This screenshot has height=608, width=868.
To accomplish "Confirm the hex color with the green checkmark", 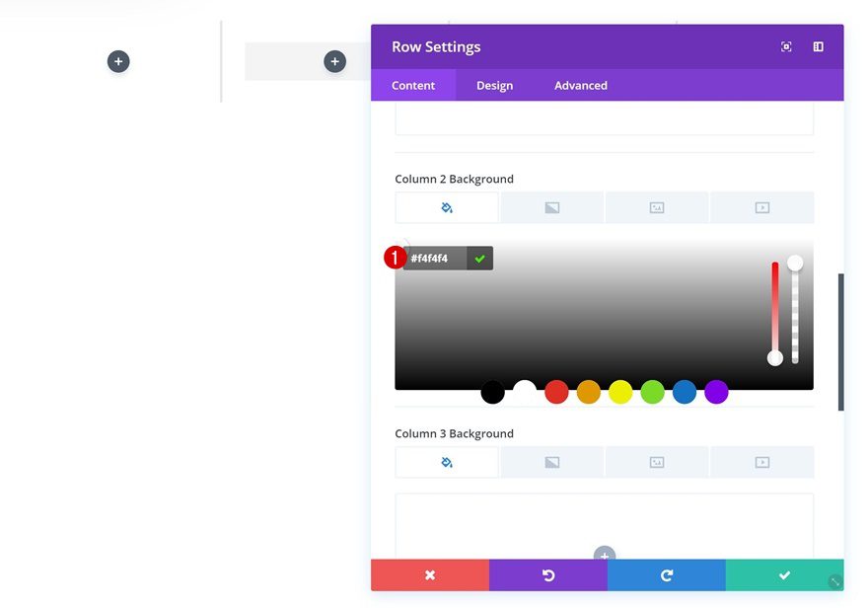I will (x=479, y=258).
